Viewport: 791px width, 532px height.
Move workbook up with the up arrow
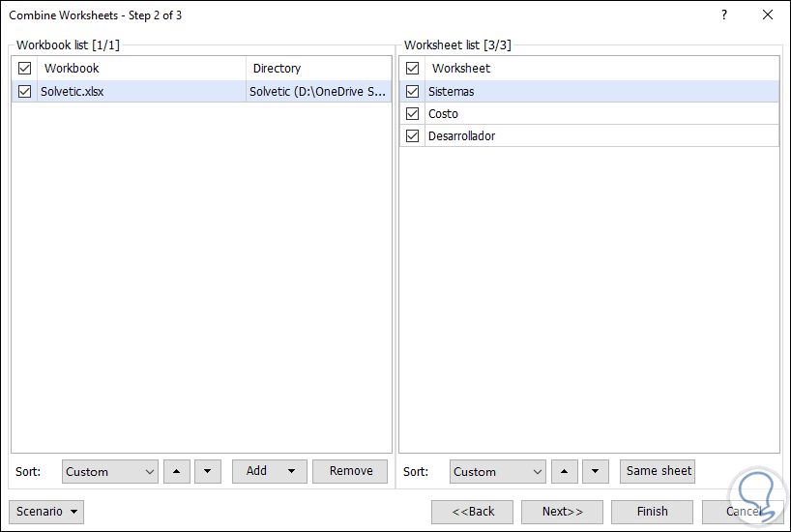pos(177,471)
